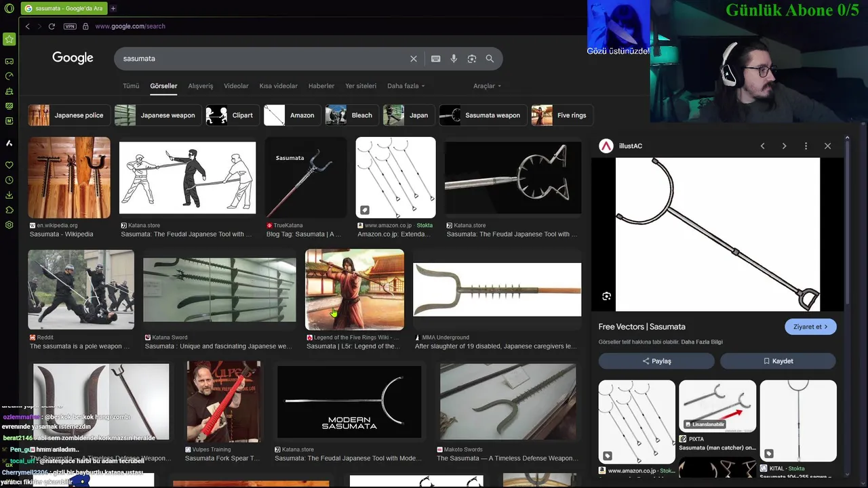Viewport: 868px width, 488px height.
Task: Select the Bleach filter chip
Action: (351, 115)
